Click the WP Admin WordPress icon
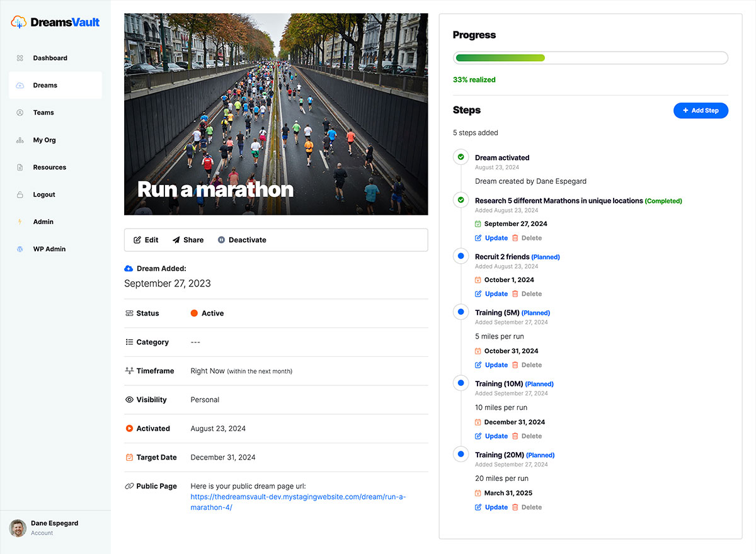Viewport: 756px width, 554px height. point(20,249)
